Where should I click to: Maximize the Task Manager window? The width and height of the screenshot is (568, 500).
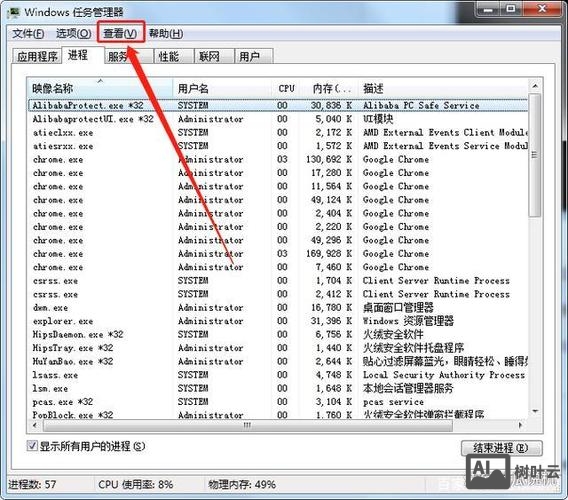point(511,9)
